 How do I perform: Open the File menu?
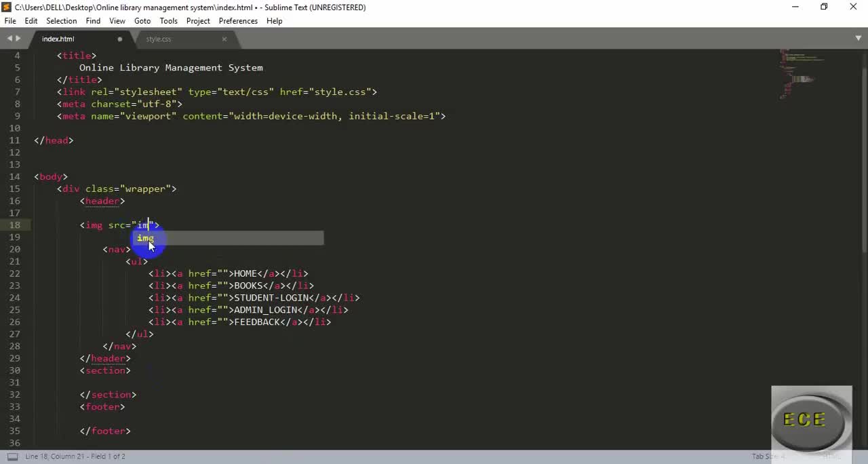point(10,21)
